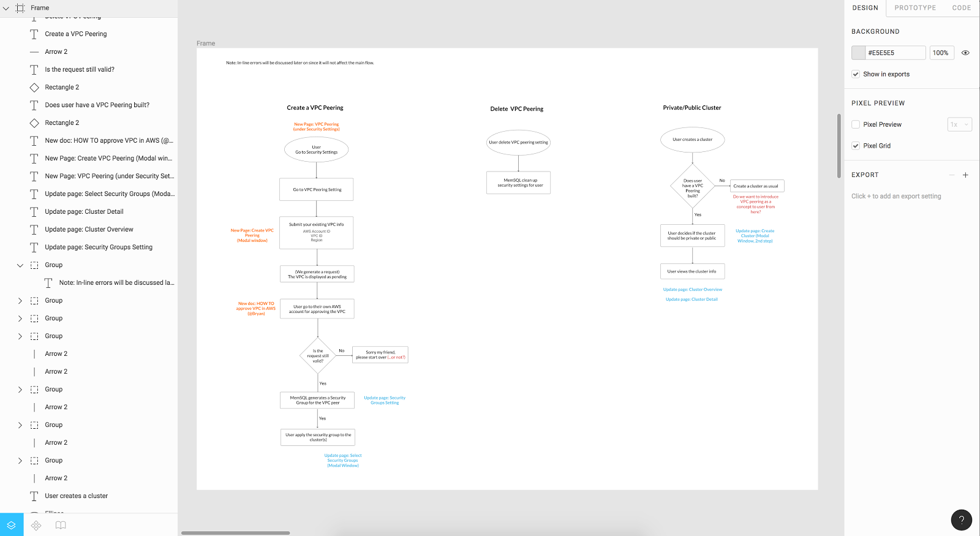Enable the Pixel Preview checkbox
This screenshot has width=980, height=536.
coord(856,124)
